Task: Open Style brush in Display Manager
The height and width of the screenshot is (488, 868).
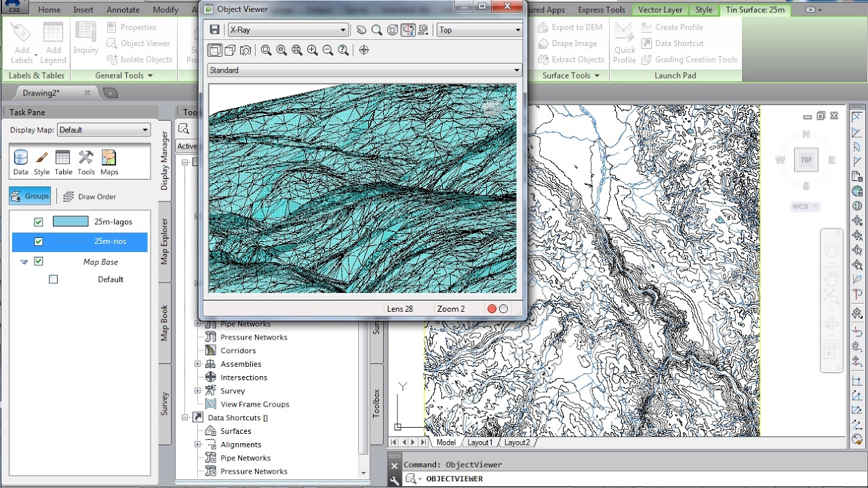Action: pos(42,163)
